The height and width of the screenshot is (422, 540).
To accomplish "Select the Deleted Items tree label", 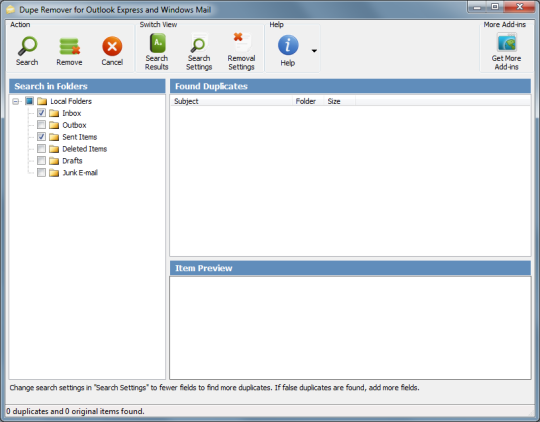I will [84, 149].
